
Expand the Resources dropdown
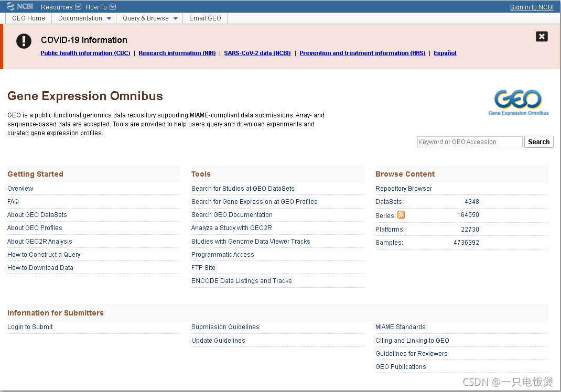click(78, 7)
